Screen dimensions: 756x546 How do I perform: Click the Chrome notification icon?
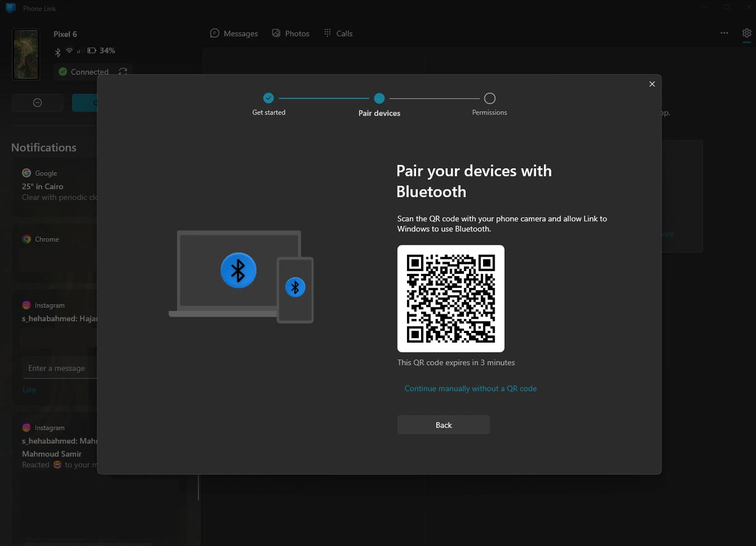coord(26,239)
